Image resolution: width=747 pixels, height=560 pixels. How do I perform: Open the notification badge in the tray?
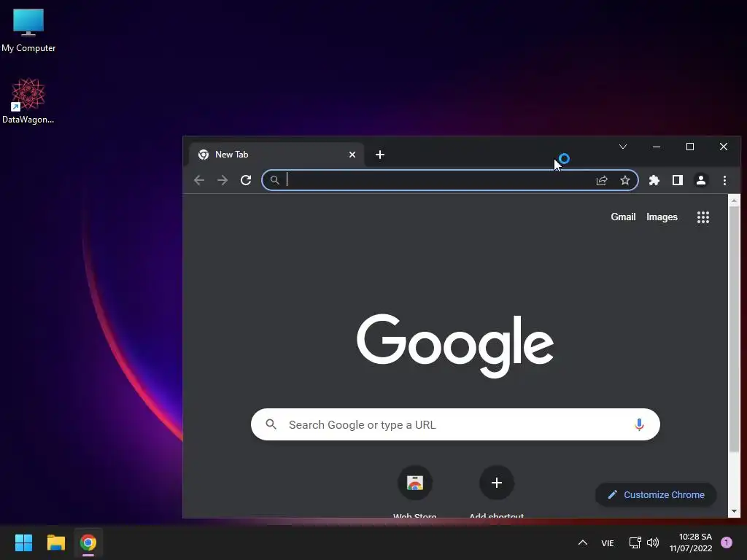(726, 542)
